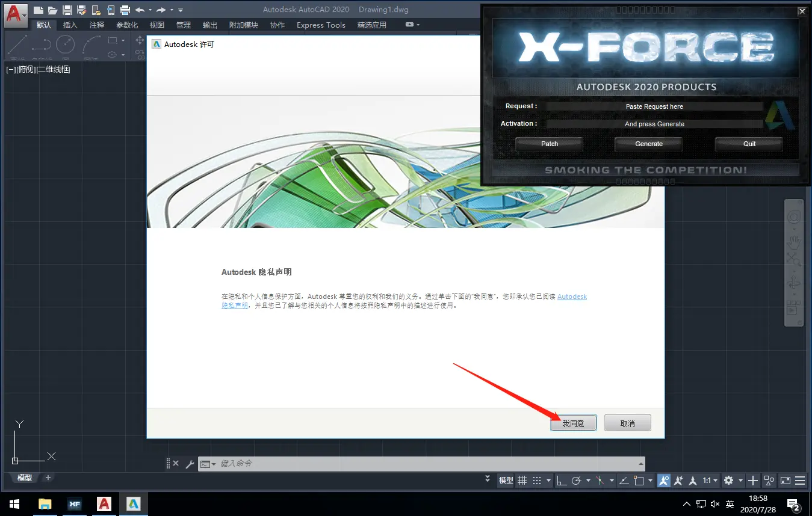Open undo history dropdown arrow
812x516 pixels.
[150, 10]
